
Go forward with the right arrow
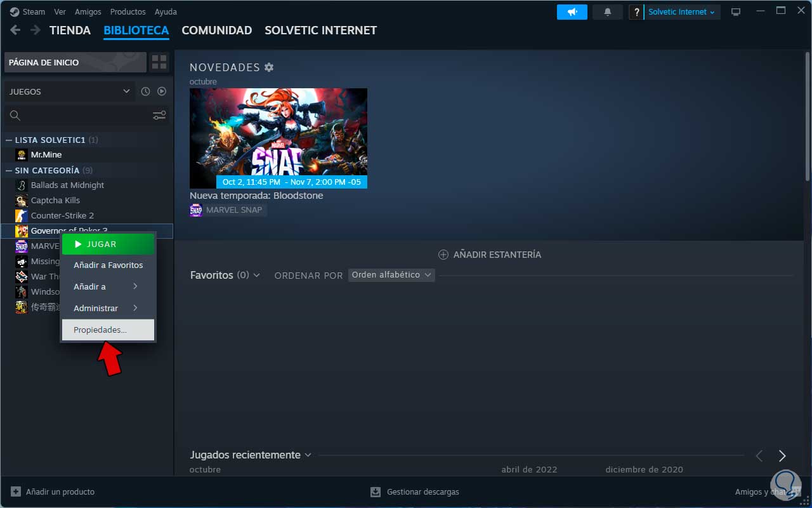[x=36, y=30]
